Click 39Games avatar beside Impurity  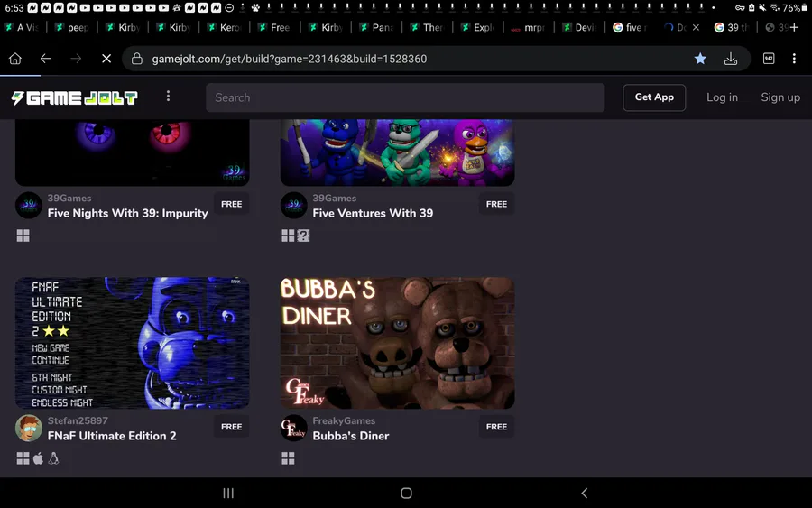(29, 206)
